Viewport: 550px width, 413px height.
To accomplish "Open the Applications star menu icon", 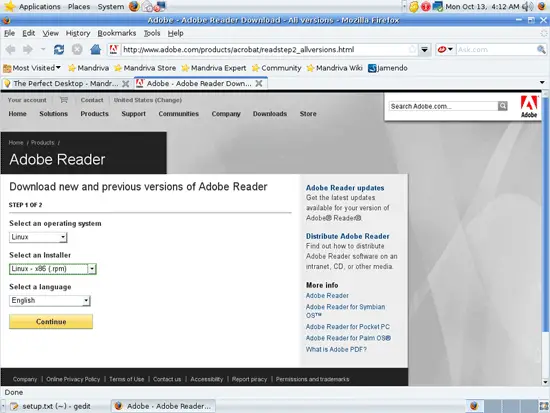I will click(9, 6).
